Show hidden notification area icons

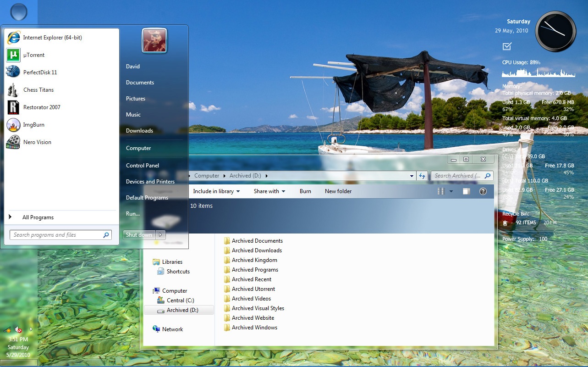pyautogui.click(x=30, y=329)
